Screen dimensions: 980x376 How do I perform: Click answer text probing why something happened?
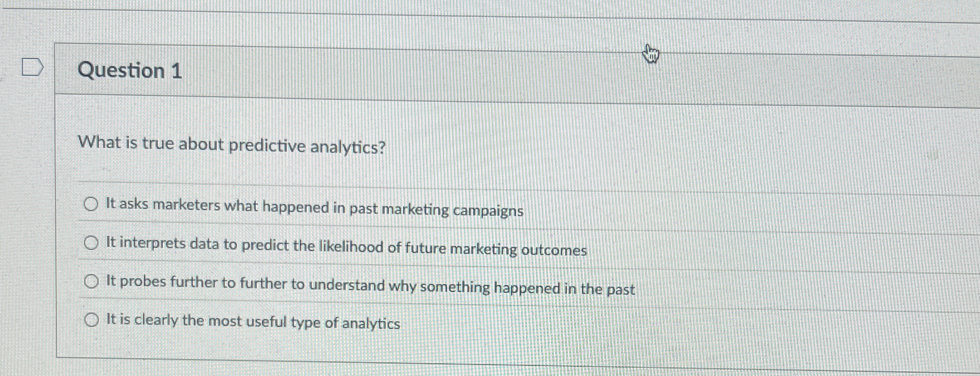click(x=370, y=284)
